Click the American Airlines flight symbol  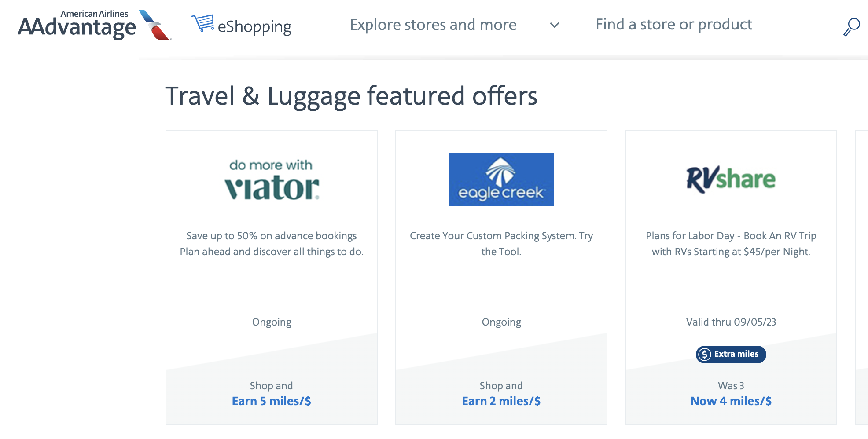[x=154, y=25]
